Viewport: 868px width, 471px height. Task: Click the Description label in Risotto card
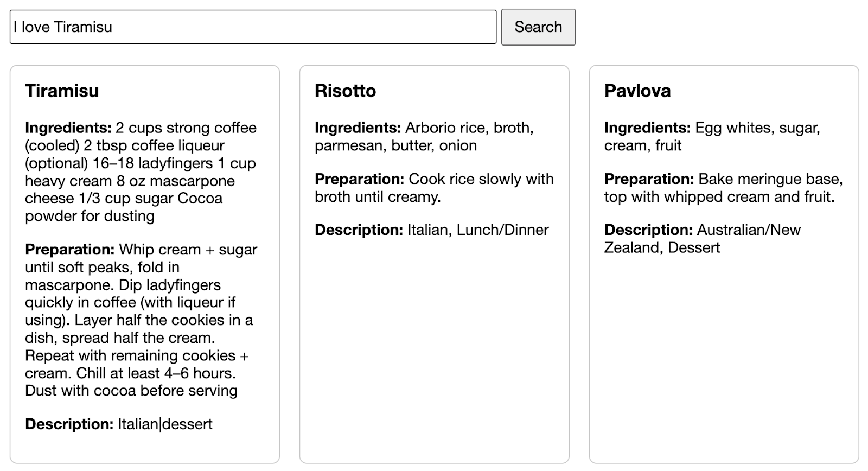[359, 230]
